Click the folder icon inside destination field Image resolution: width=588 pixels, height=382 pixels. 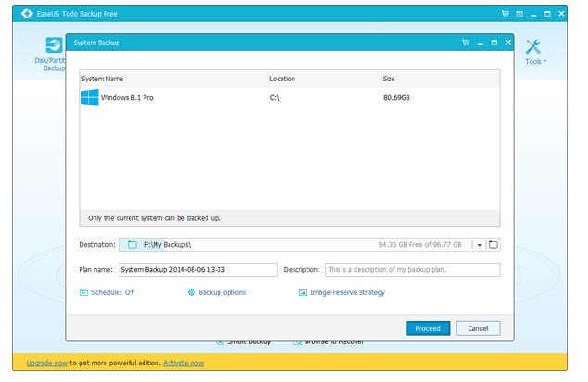tap(132, 245)
